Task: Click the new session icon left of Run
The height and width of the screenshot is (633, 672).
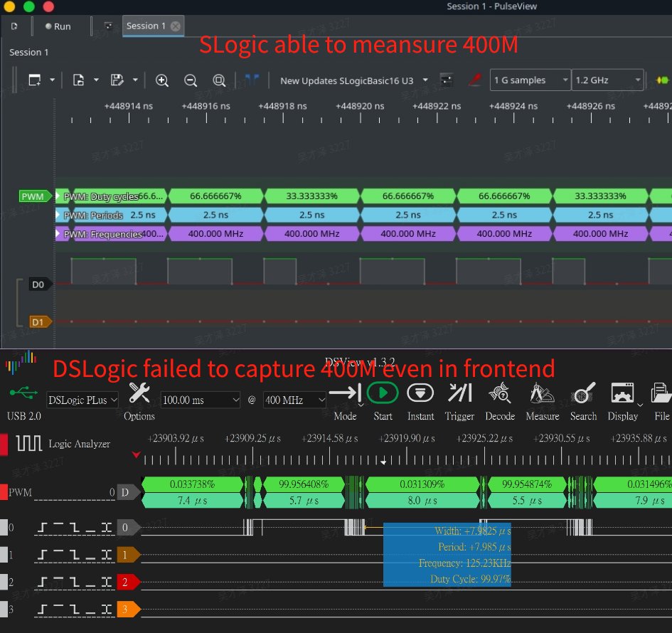Action: pyautogui.click(x=14, y=26)
